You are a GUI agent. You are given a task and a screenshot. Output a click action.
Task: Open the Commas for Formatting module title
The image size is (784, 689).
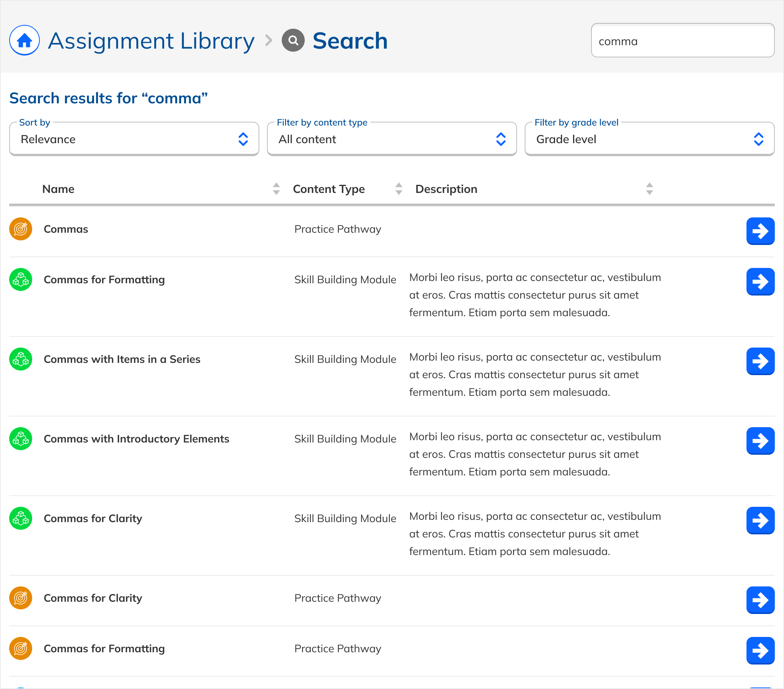pos(104,280)
